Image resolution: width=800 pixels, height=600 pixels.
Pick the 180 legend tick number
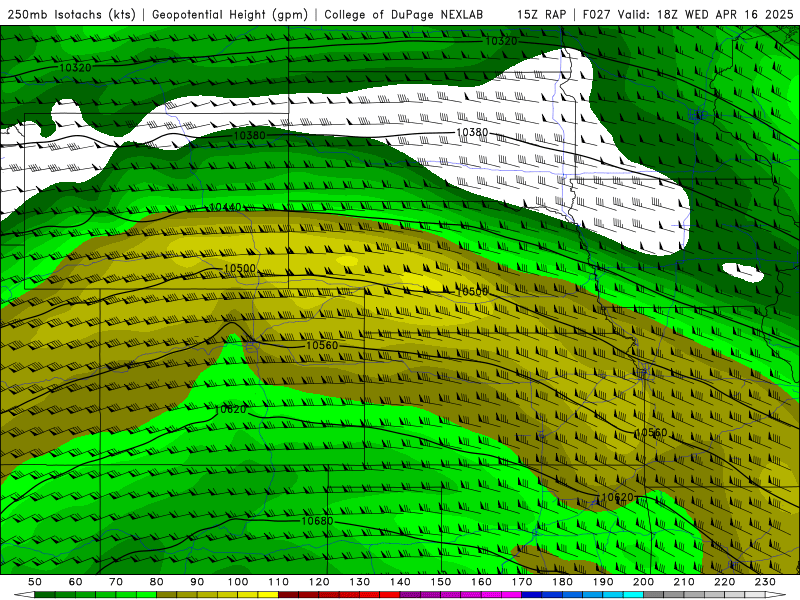point(562,582)
